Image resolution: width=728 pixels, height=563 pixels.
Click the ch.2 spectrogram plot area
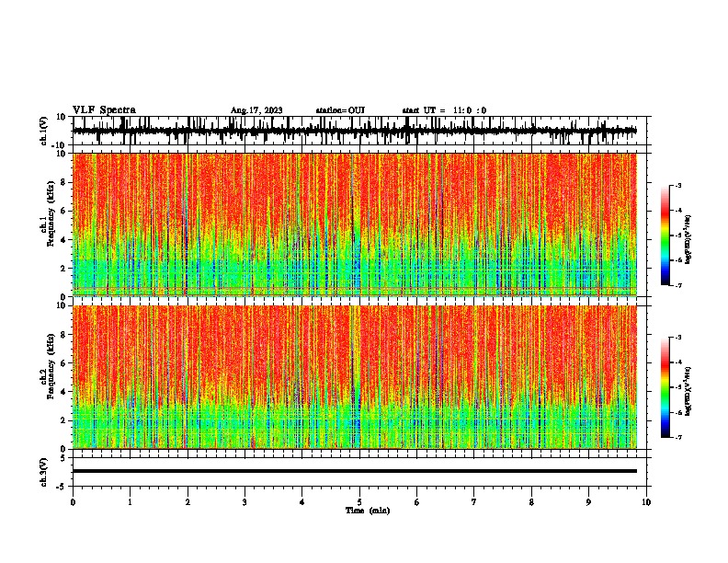tap(355, 377)
